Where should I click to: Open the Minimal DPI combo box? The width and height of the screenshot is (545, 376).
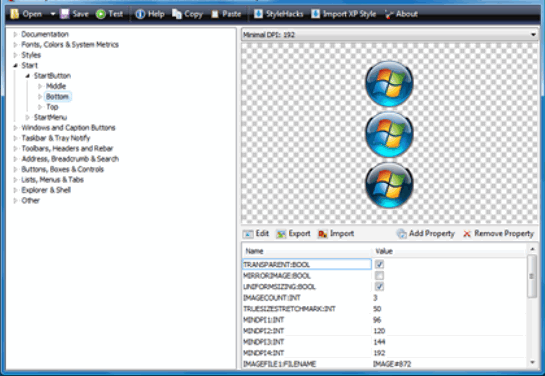pos(389,35)
